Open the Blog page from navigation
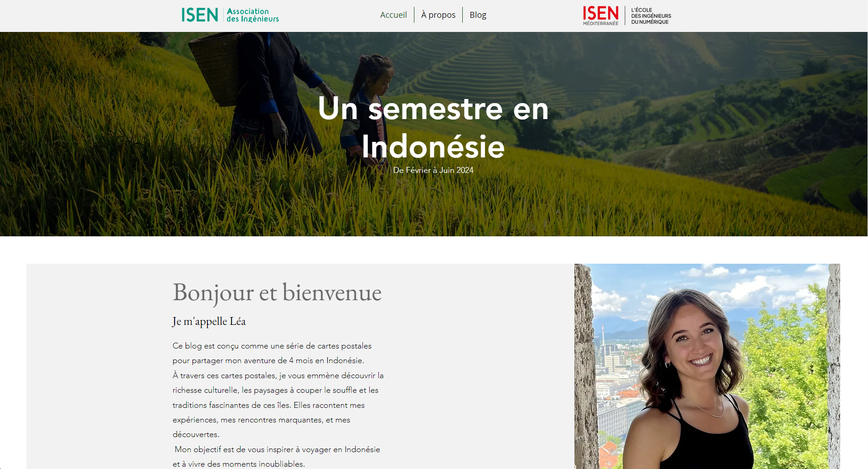Viewport: 868px width, 469px height. tap(478, 15)
